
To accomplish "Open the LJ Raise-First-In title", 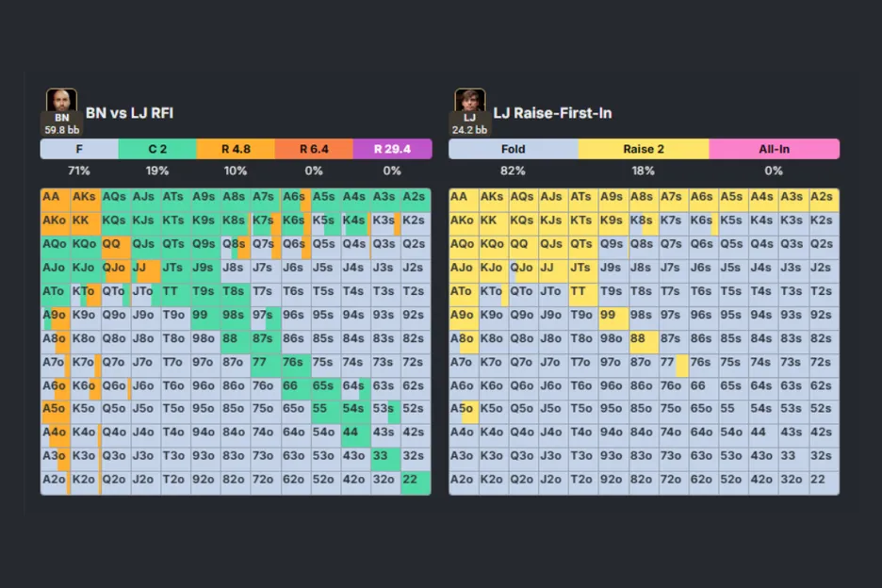I will (552, 113).
